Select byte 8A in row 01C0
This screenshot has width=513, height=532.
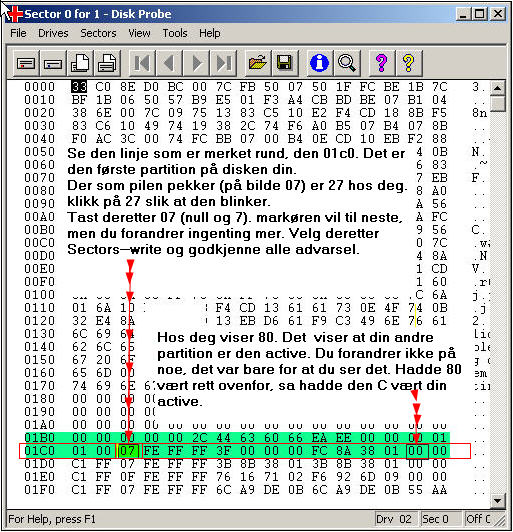tap(344, 451)
